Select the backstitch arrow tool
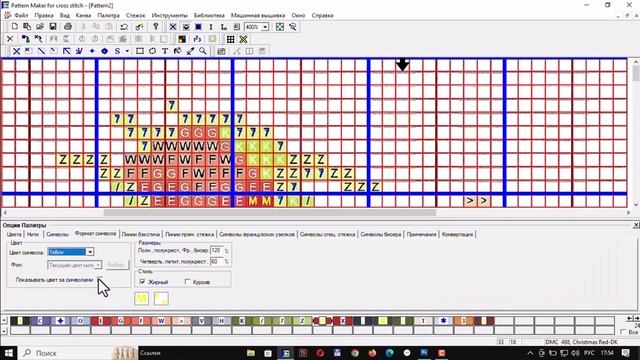The width and height of the screenshot is (640, 360). 67,51
